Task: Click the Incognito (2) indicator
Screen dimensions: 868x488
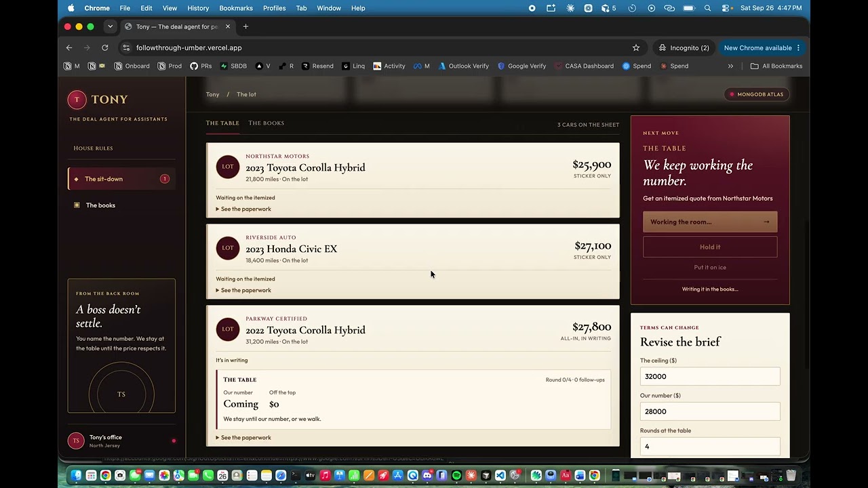Action: [684, 48]
